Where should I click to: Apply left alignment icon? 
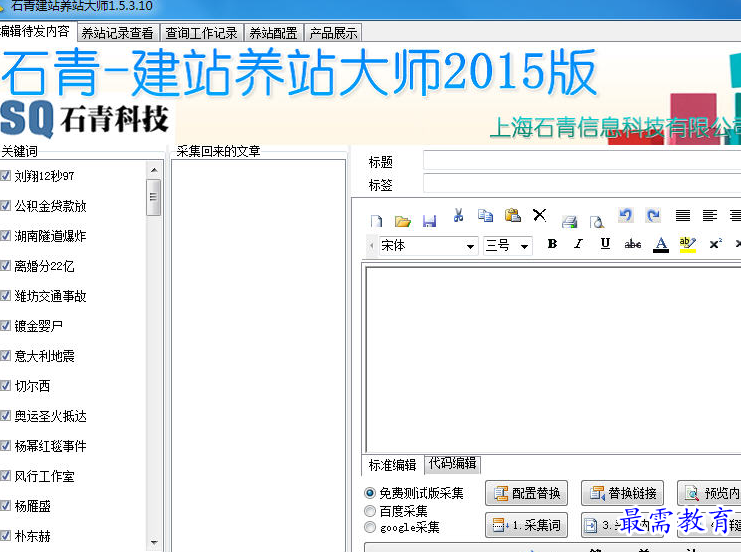tap(709, 216)
